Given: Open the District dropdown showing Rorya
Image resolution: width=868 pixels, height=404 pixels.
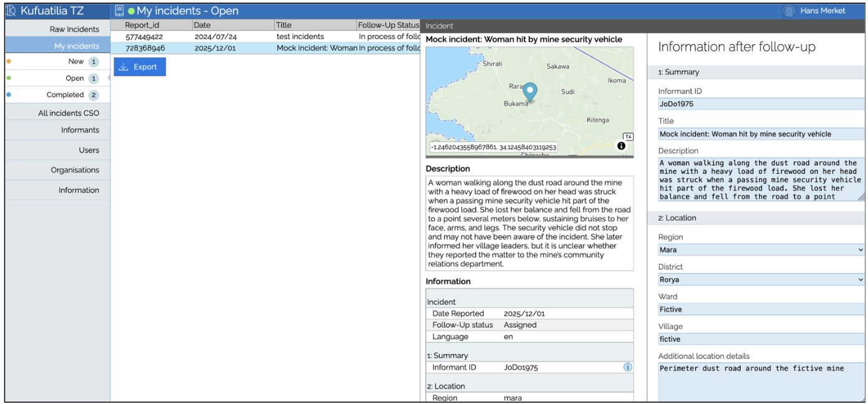Looking at the screenshot, I should coord(761,280).
